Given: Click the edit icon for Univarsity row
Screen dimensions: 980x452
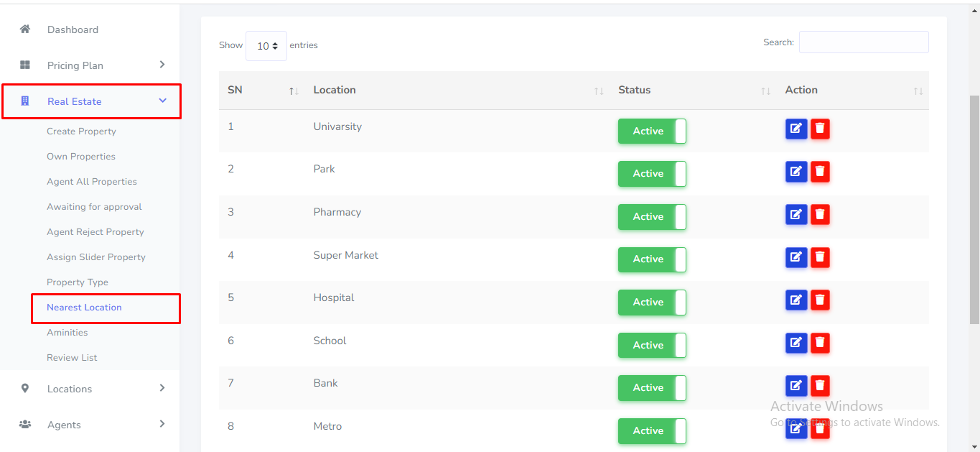Looking at the screenshot, I should tap(796, 129).
